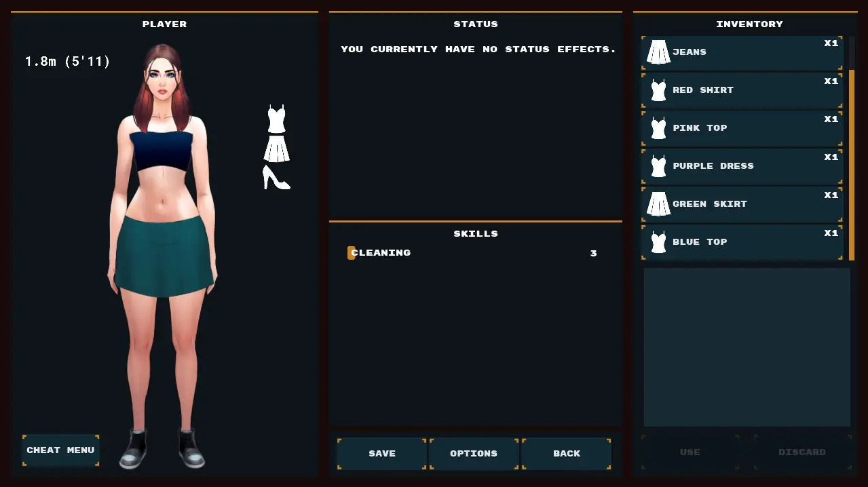Click the Red Shirt item icon
868x487 pixels.
pyautogui.click(x=658, y=90)
